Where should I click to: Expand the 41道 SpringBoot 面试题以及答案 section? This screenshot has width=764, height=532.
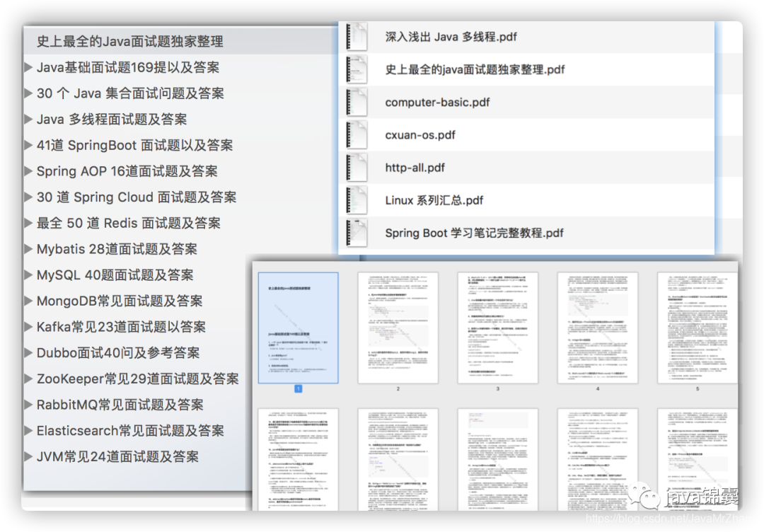(29, 145)
